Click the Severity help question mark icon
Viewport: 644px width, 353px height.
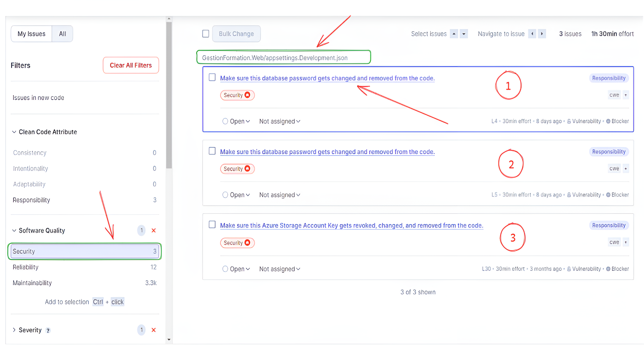(x=48, y=330)
